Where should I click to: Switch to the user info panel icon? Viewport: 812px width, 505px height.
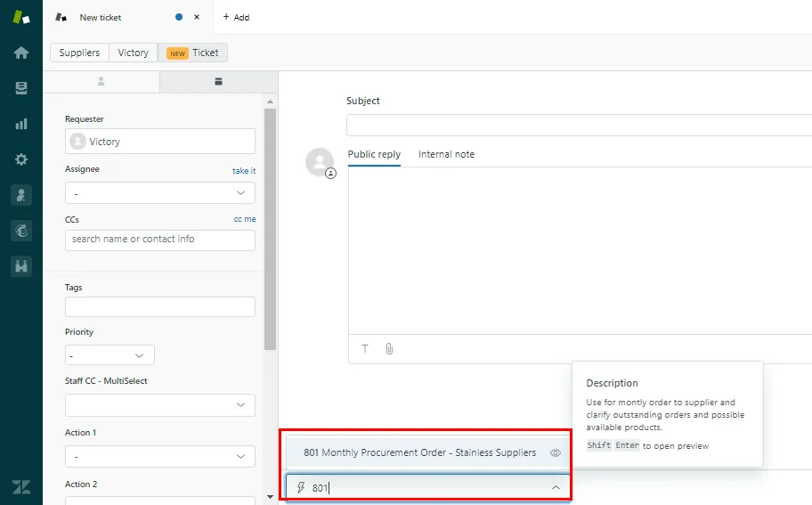click(101, 81)
